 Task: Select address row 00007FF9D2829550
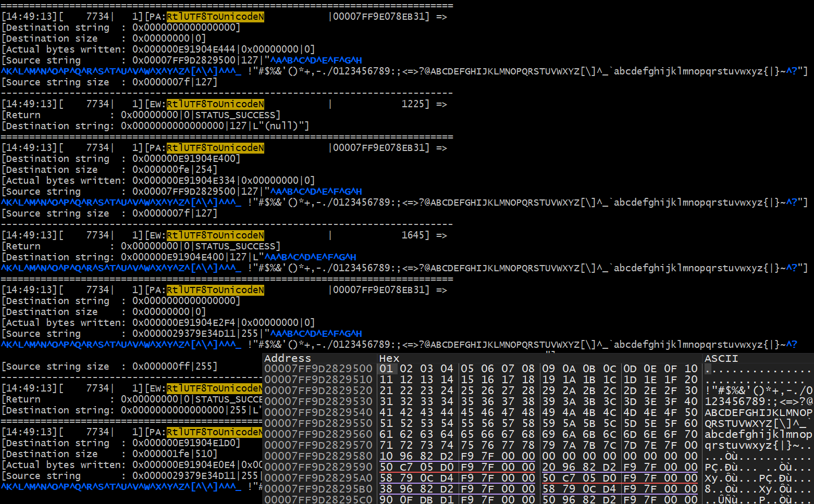pyautogui.click(x=318, y=423)
